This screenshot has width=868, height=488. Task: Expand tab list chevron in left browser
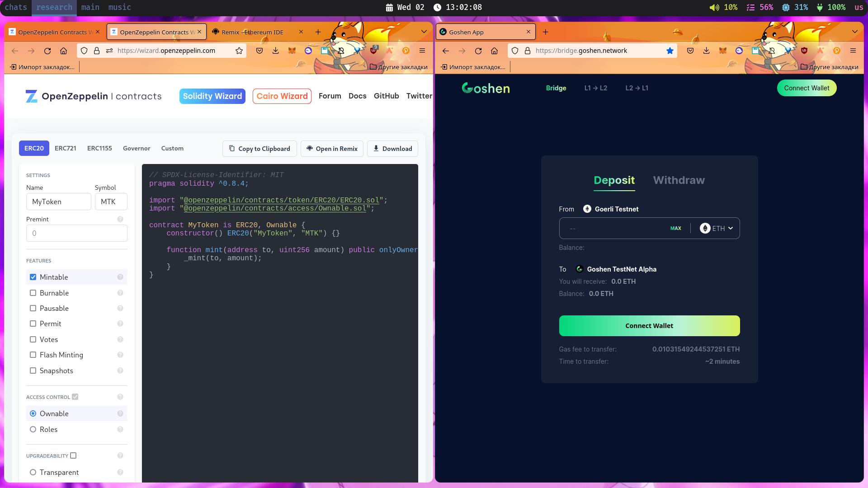click(x=424, y=32)
